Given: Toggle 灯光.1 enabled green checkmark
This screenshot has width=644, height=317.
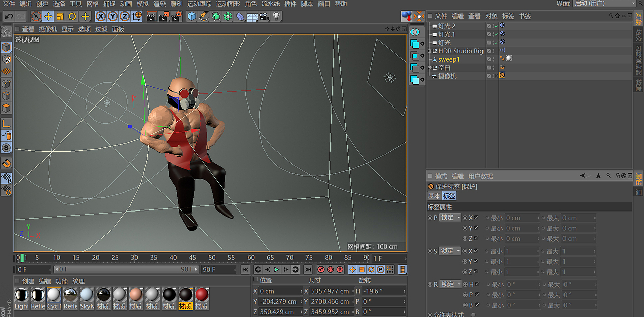Looking at the screenshot, I should [496, 34].
